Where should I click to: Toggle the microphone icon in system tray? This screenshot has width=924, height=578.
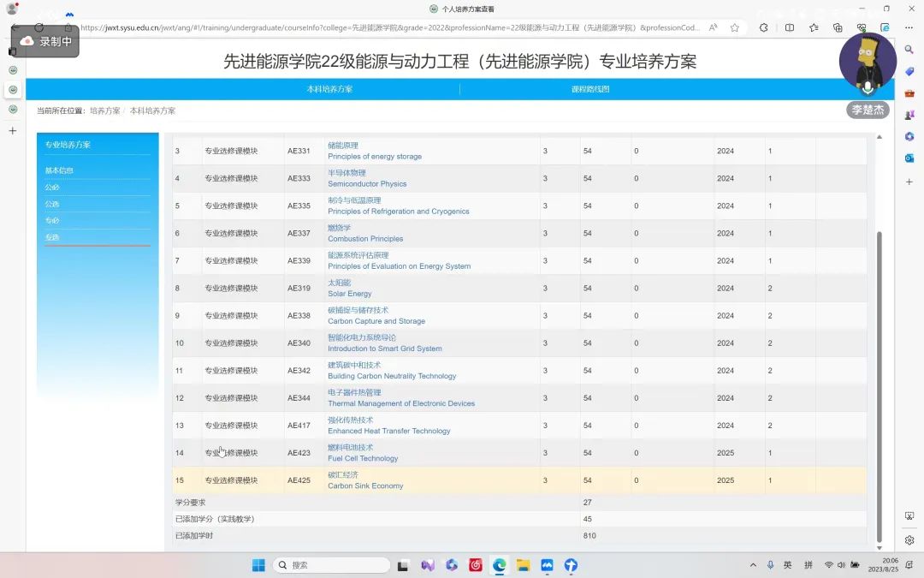[x=770, y=565]
